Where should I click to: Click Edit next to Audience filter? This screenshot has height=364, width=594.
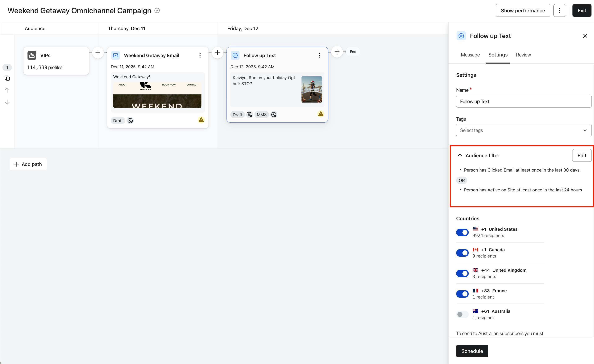point(581,155)
